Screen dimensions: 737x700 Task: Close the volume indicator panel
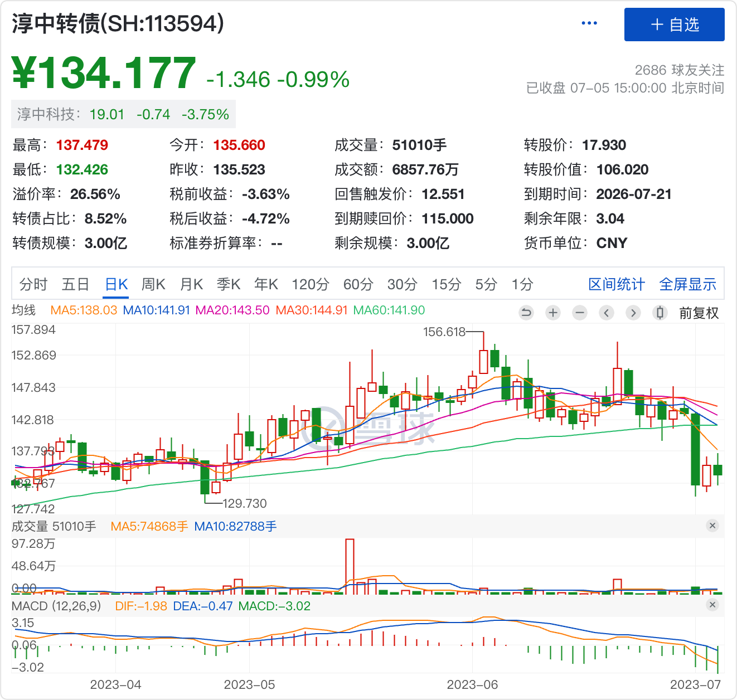(712, 526)
